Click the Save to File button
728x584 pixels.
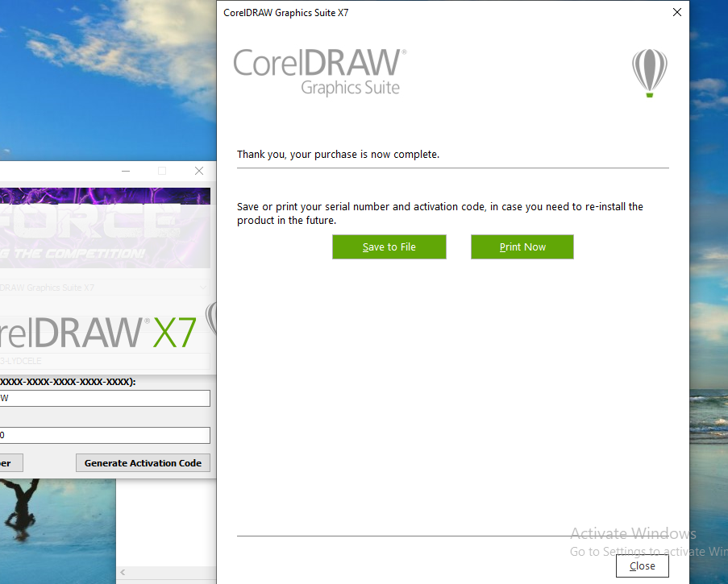[x=389, y=246]
